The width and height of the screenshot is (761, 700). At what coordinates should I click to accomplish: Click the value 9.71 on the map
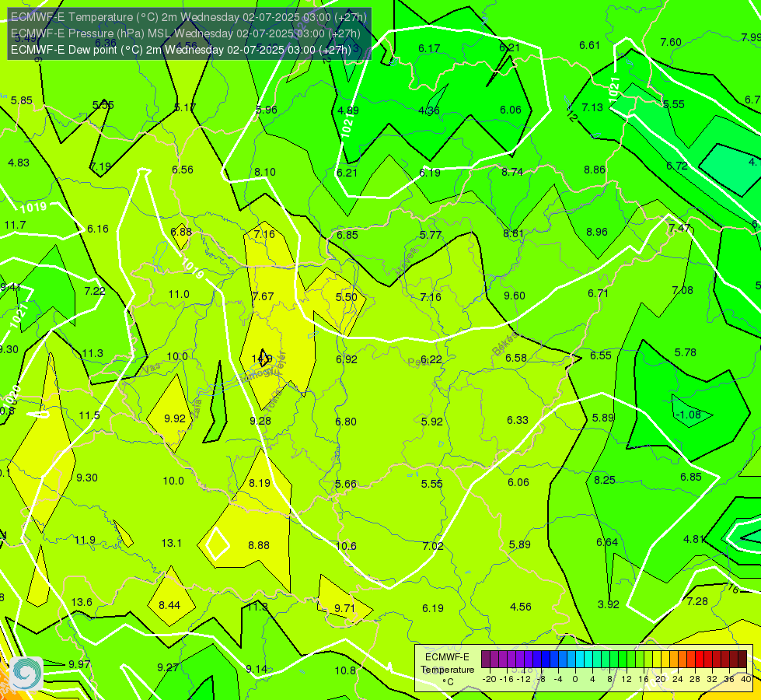click(345, 608)
